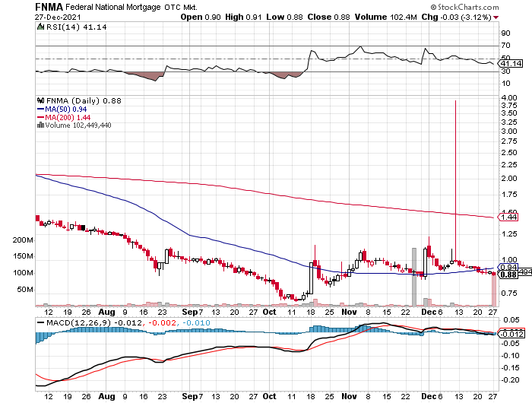This screenshot has width=532, height=403.
Task: Click the -0.20 label on the MACD axis
Action: [511, 380]
